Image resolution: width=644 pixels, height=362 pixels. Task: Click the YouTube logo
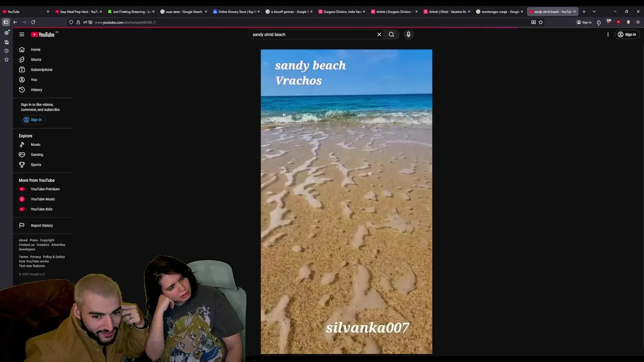click(43, 34)
